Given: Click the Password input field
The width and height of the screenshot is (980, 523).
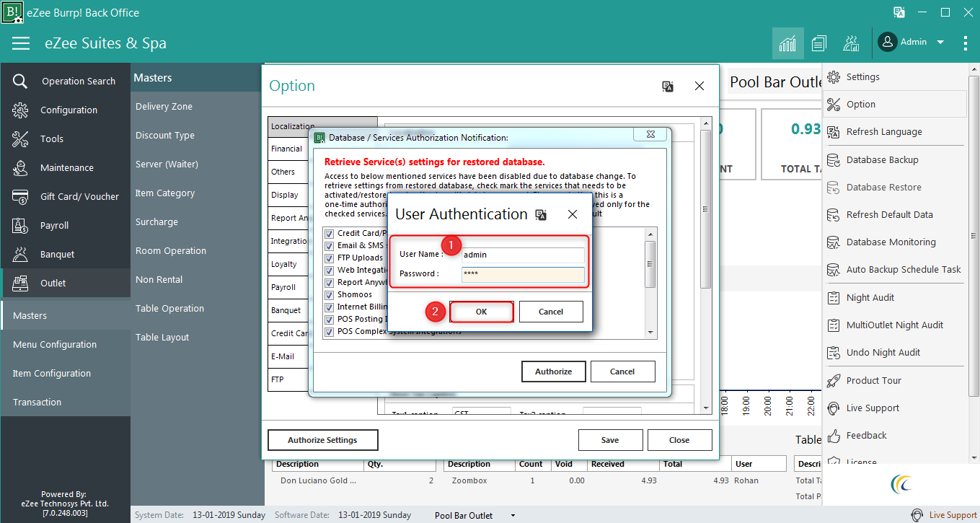Looking at the screenshot, I should (x=523, y=274).
